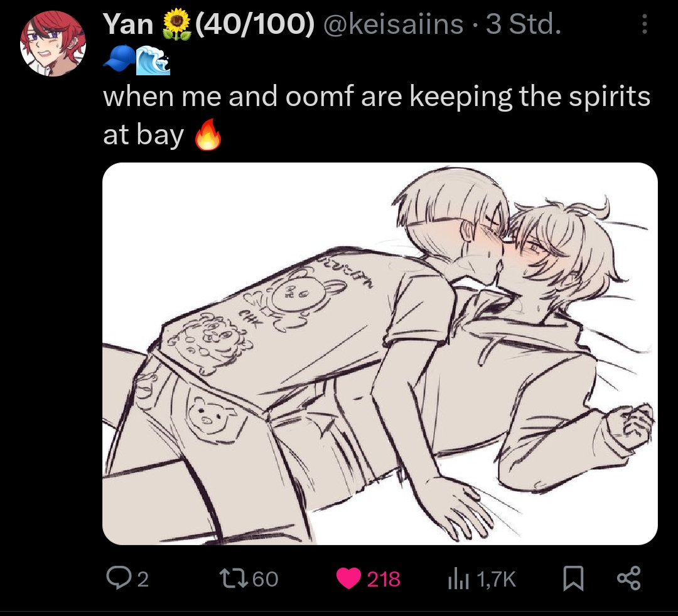Open Yan's red-haired profile avatar
The image size is (678, 616).
point(53,44)
